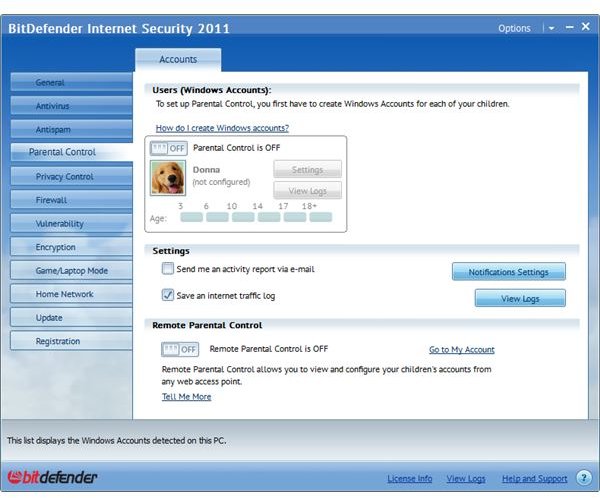Click 'Parental Control is OFF' text
Screen dimensions: 600x498
coord(236,148)
